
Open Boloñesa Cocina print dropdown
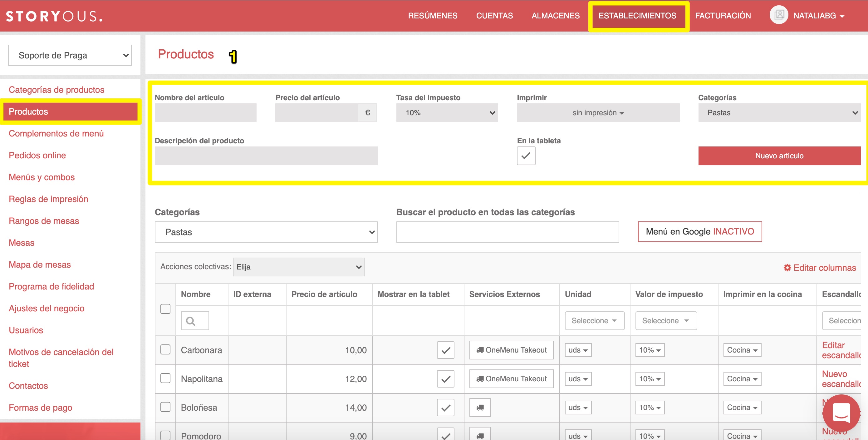point(742,407)
